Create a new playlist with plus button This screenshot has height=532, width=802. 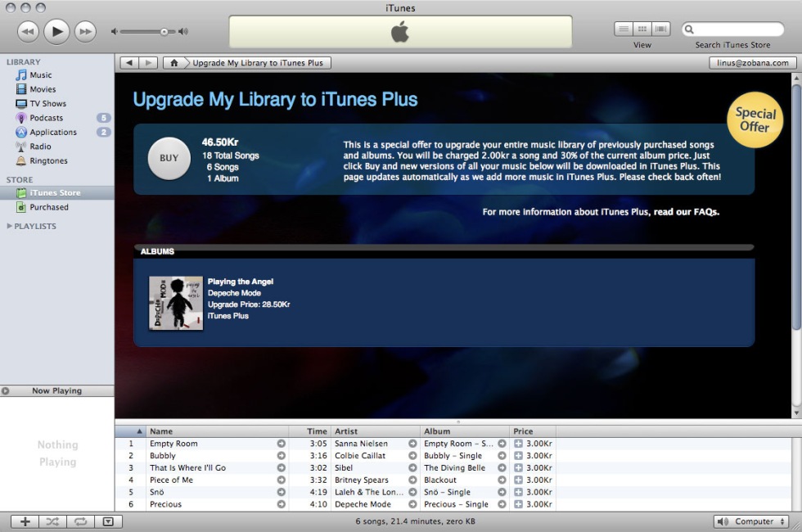tap(25, 521)
